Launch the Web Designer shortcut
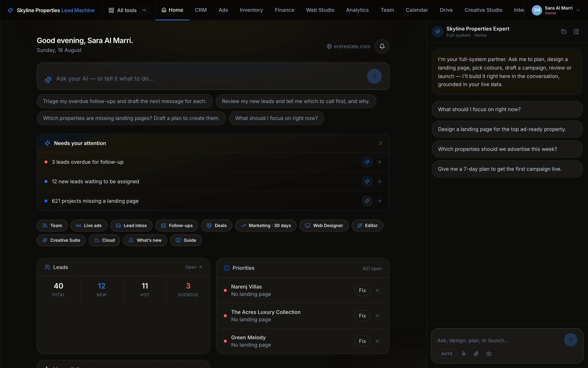Viewport: 588px width, 368px height. 324,226
